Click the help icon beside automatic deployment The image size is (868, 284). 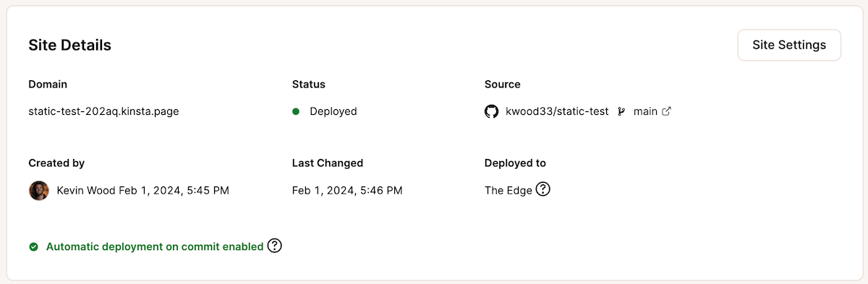click(274, 246)
